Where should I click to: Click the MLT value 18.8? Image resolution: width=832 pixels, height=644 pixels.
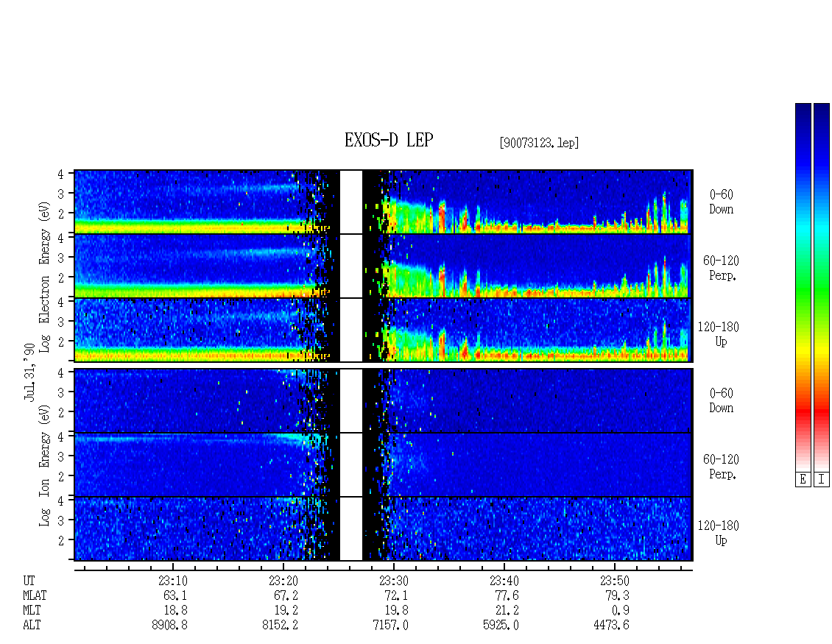click(x=175, y=611)
